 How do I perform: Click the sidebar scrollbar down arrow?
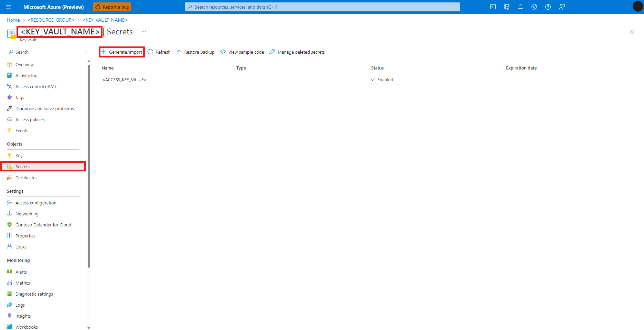88,327
